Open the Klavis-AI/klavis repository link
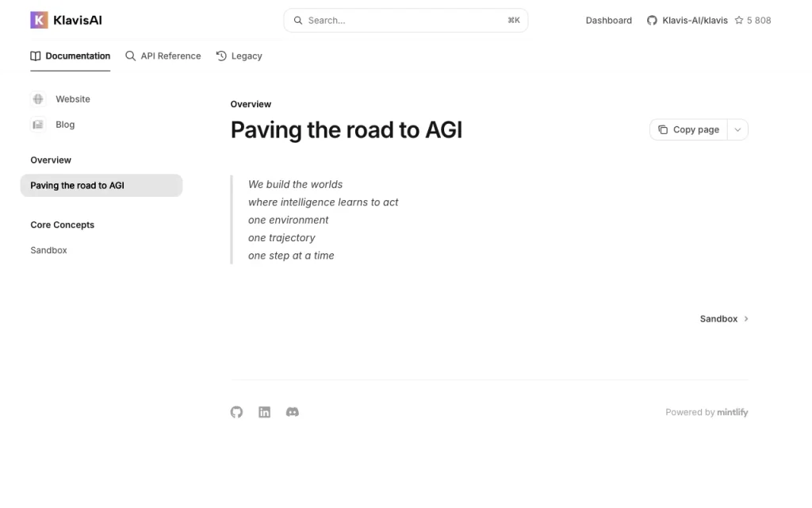The height and width of the screenshot is (508, 812). (x=695, y=20)
